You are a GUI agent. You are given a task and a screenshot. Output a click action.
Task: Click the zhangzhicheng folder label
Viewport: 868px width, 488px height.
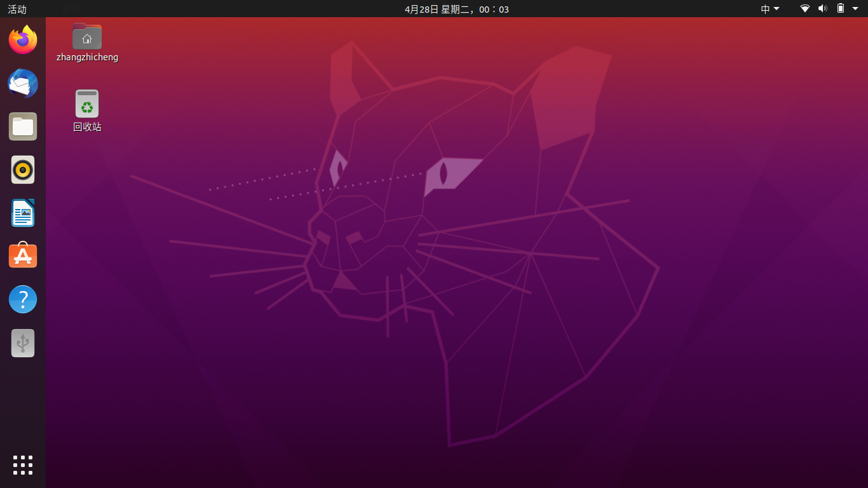87,57
